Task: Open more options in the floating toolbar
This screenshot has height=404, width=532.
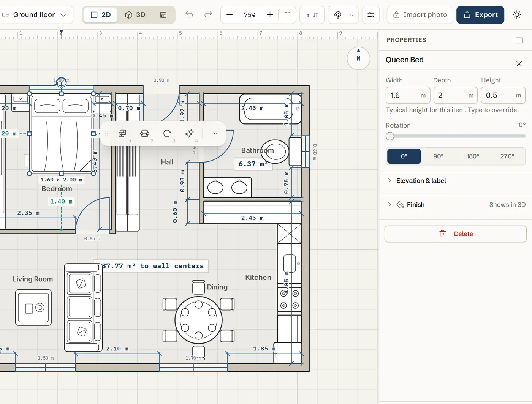Action: point(214,133)
